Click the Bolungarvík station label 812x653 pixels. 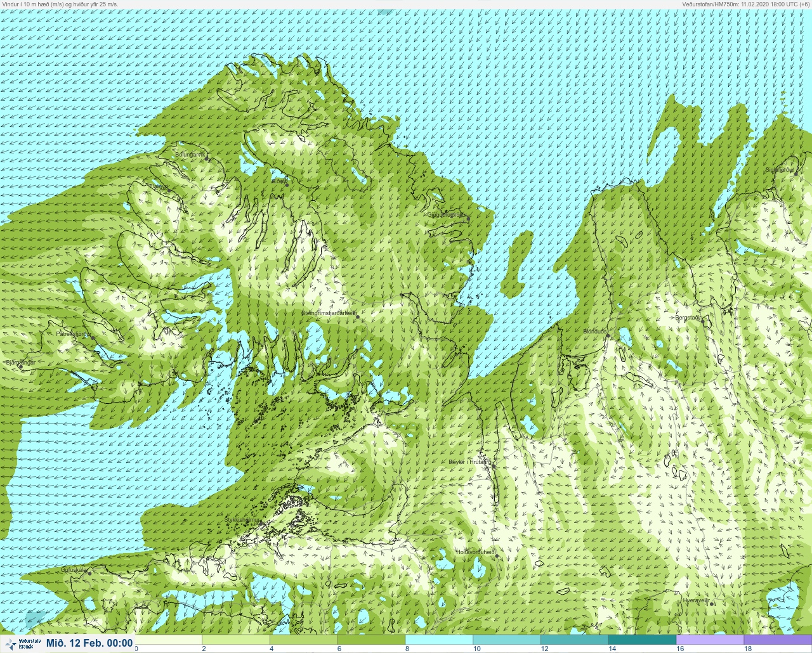(190, 154)
